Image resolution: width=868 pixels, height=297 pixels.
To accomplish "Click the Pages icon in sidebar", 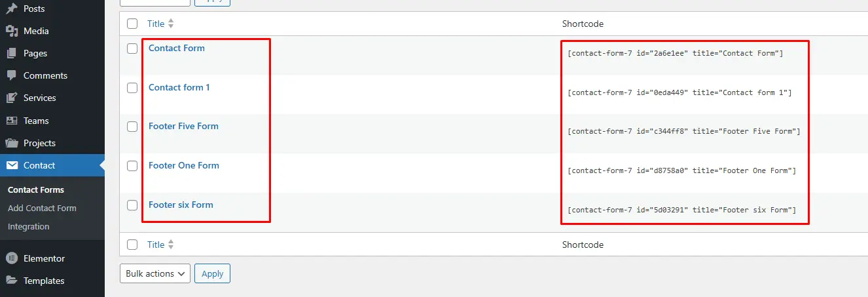I will point(11,53).
